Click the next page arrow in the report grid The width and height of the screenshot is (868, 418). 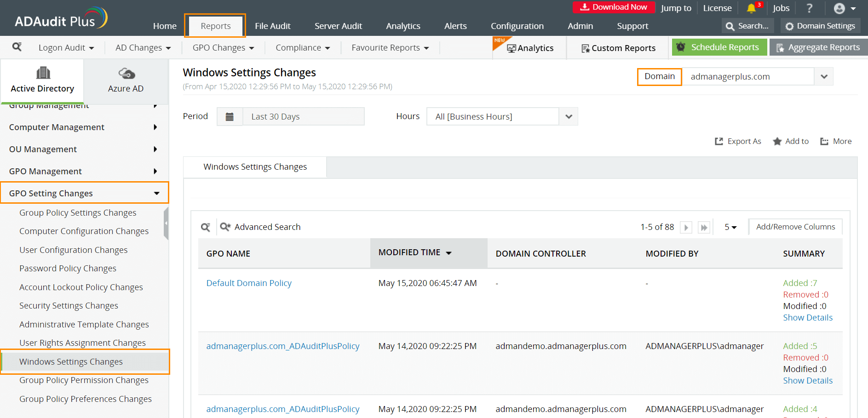click(x=686, y=227)
